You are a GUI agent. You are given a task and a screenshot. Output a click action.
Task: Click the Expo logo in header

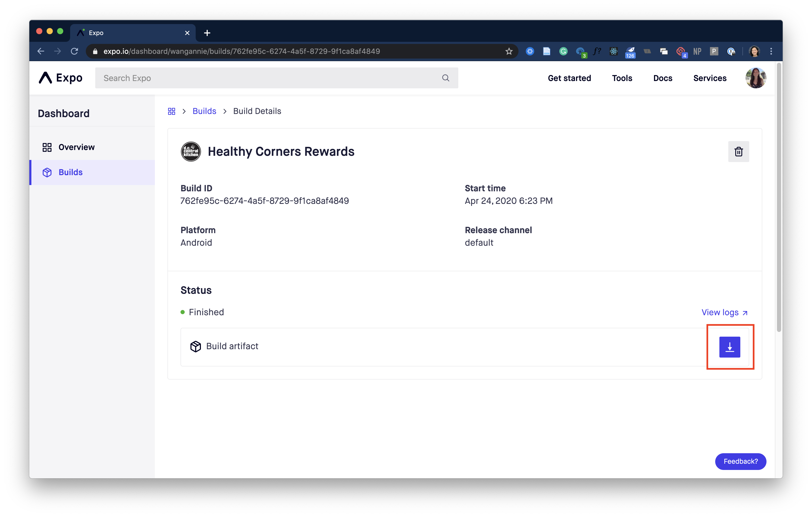[x=61, y=78]
